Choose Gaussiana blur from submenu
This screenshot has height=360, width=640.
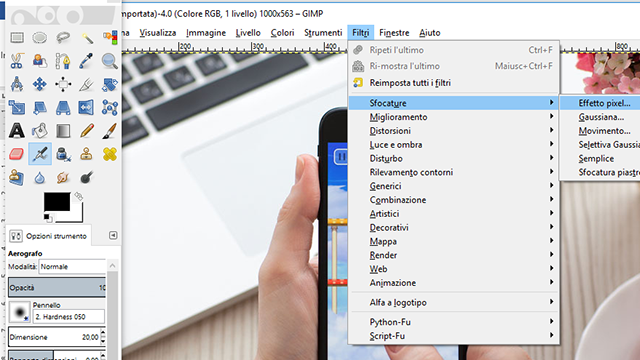coord(601,117)
